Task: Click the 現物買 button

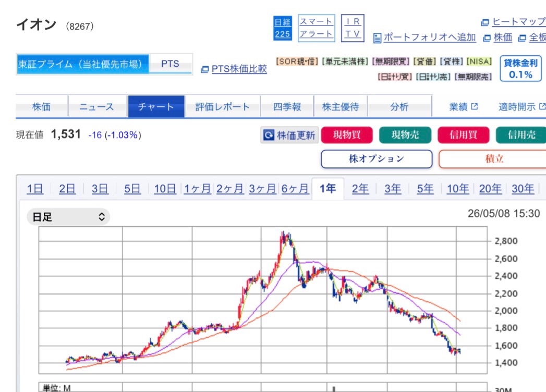Action: 347,134
